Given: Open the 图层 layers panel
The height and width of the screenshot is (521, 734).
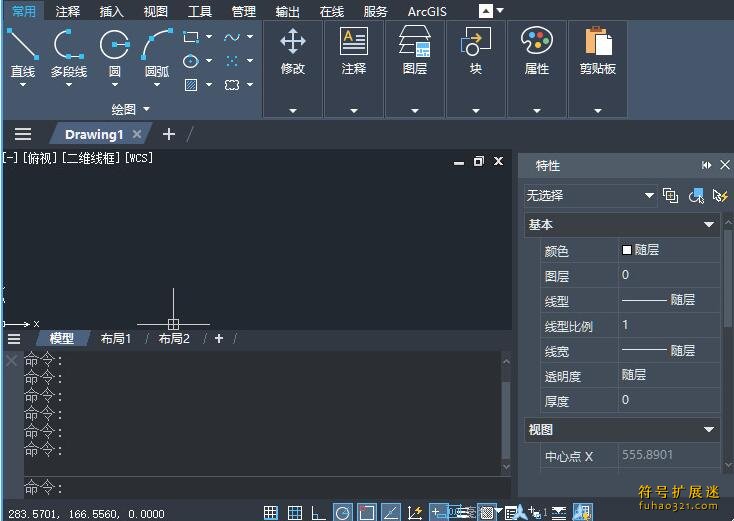Looking at the screenshot, I should click(x=415, y=69).
